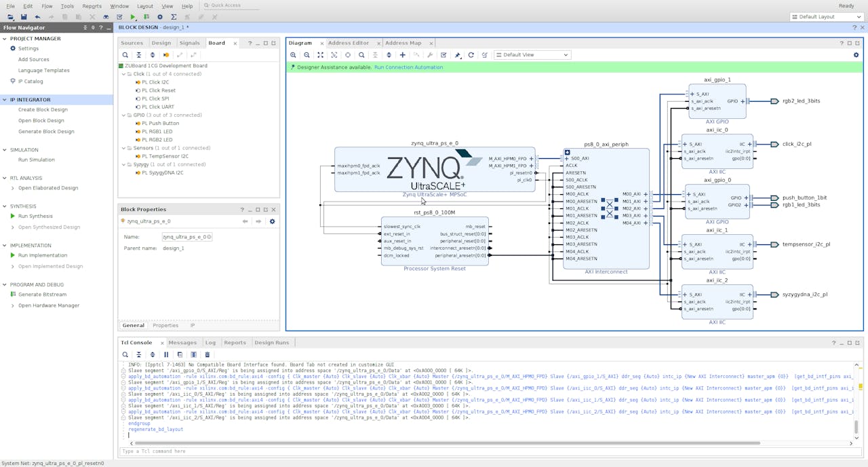Regenerate layout using diagram toolbar refresh icon

471,55
